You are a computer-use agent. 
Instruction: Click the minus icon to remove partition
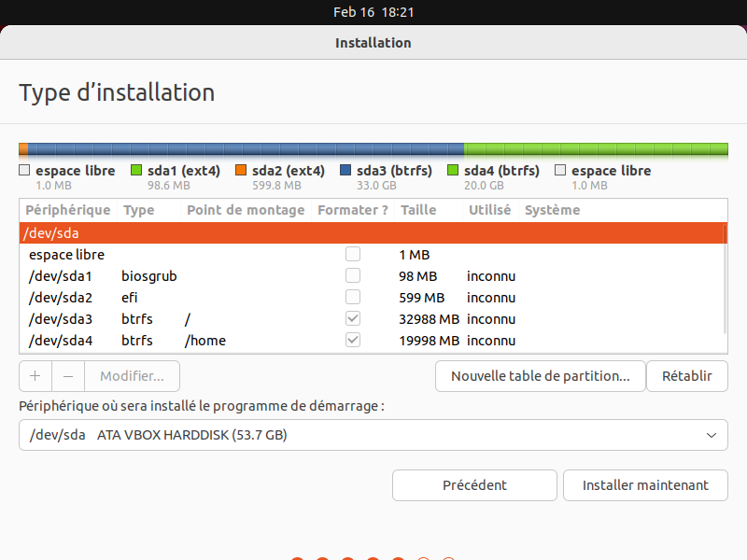67,376
